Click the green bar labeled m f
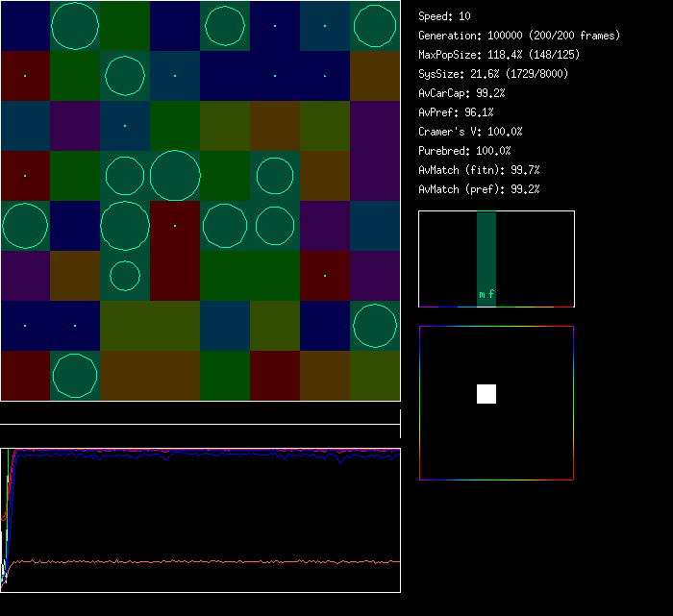Screen dimensions: 673x616 486,259
